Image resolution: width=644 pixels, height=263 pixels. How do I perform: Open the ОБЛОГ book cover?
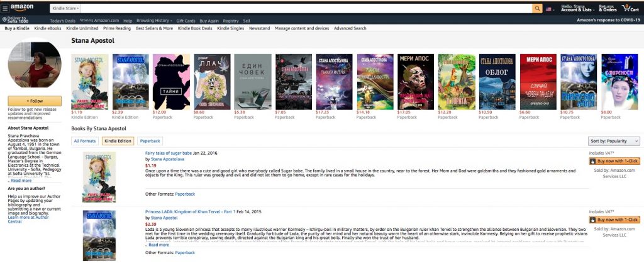(x=497, y=82)
